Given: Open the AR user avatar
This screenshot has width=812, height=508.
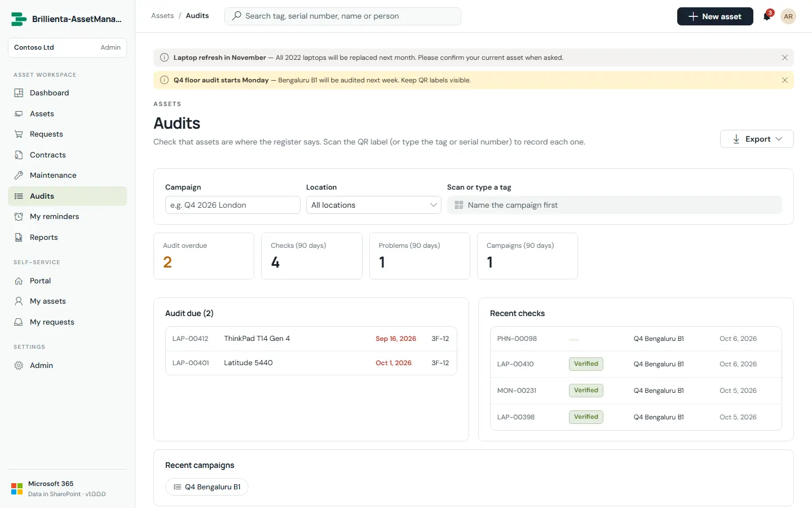Looking at the screenshot, I should click(788, 16).
